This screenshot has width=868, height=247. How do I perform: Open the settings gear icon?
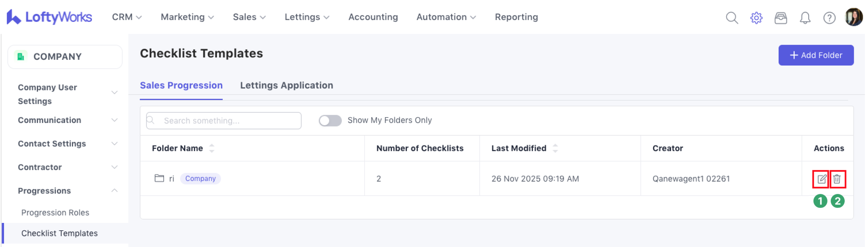[x=756, y=18]
